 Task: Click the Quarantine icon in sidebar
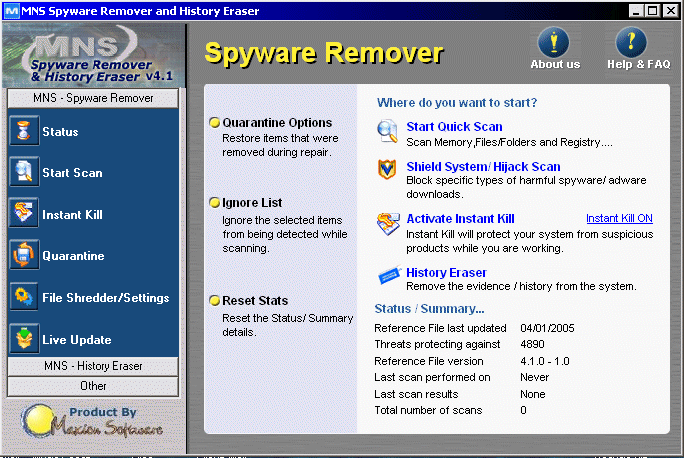coord(24,254)
